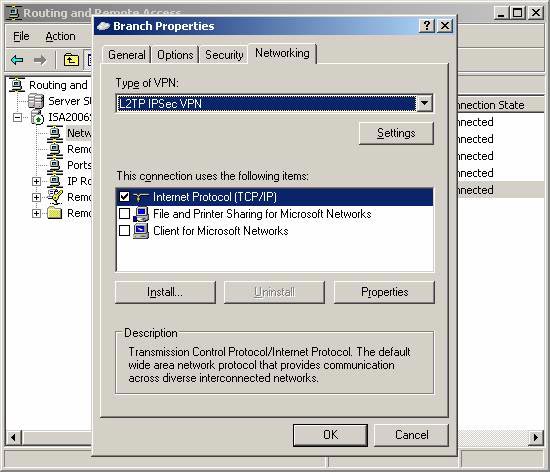The image size is (550, 472).
Task: Open the Type of VPN dropdown arrow
Action: coord(424,103)
